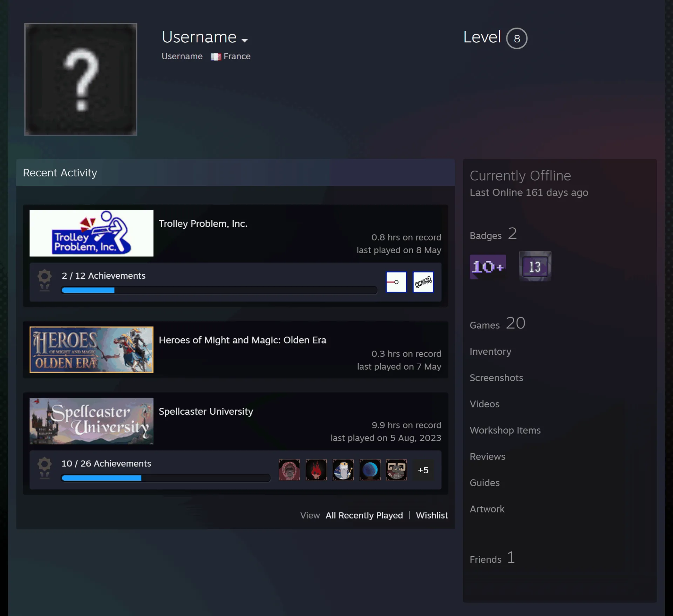
Task: View the red skull achievement icon
Action: [316, 470]
